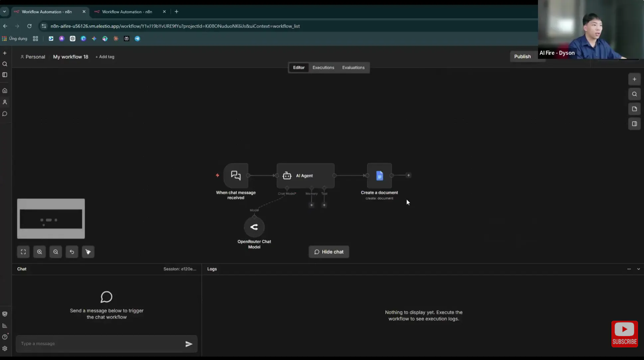Screen dimensions: 644x360
Task: Expand the browser tab search dropdown
Action: (4, 12)
